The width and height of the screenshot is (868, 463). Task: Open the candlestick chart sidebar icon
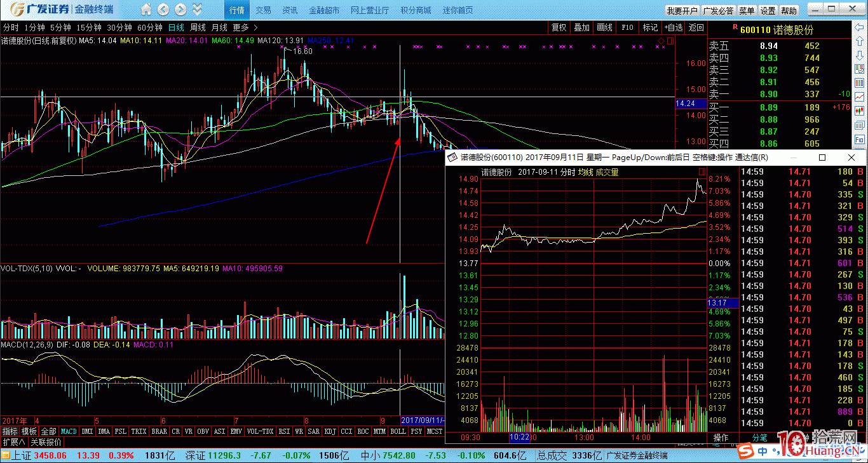click(x=860, y=111)
